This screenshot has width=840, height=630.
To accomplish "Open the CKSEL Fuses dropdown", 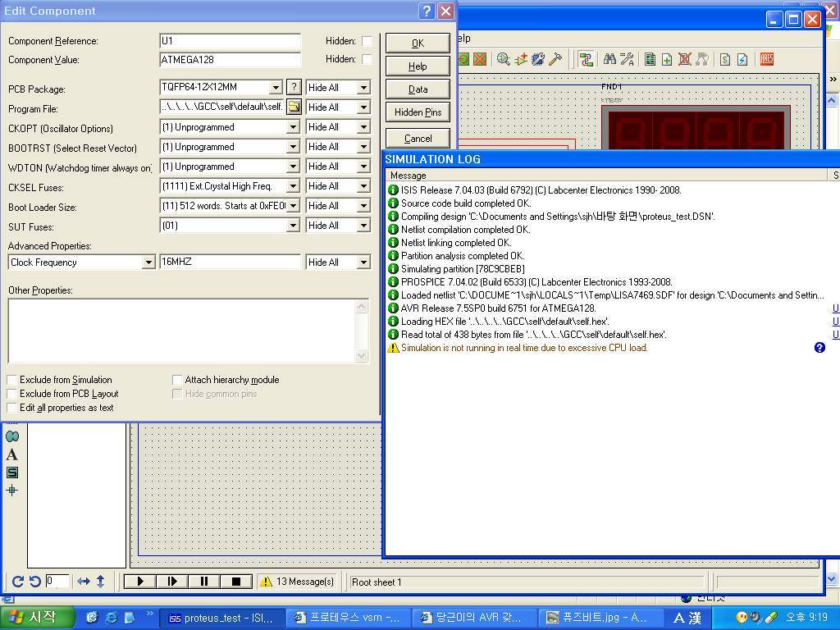I will click(292, 186).
